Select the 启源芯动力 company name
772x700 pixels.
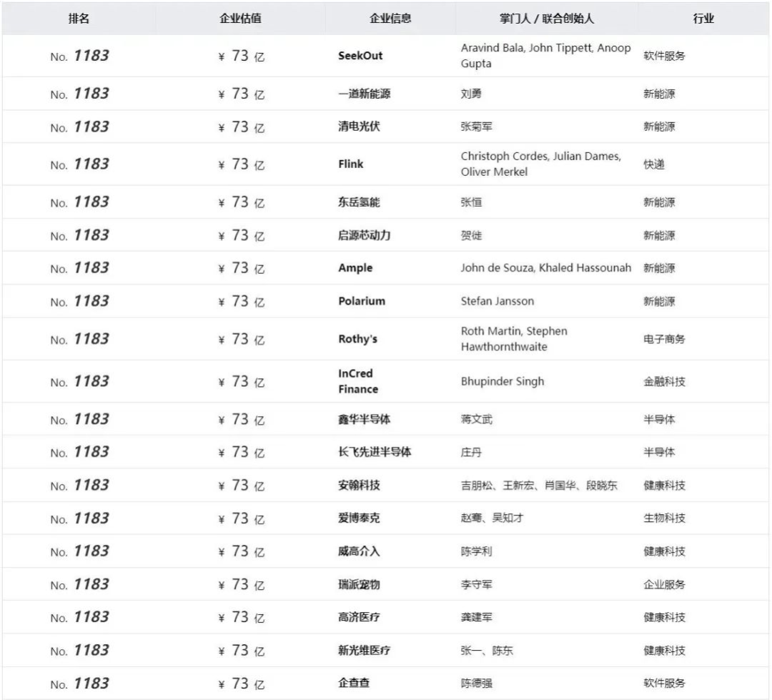click(365, 235)
